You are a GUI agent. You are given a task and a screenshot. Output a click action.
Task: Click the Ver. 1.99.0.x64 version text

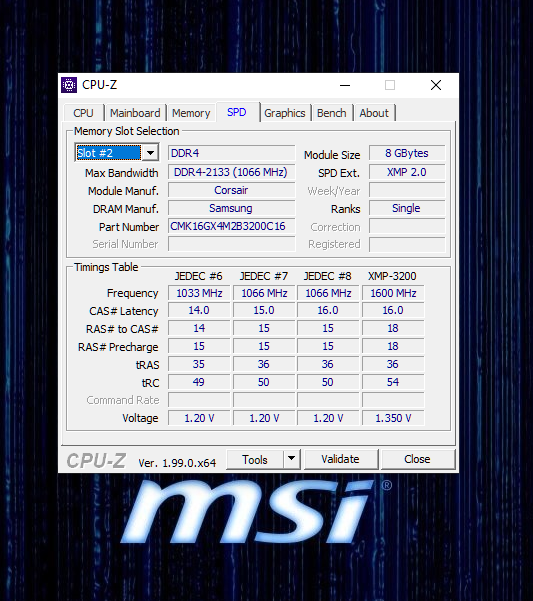click(177, 463)
